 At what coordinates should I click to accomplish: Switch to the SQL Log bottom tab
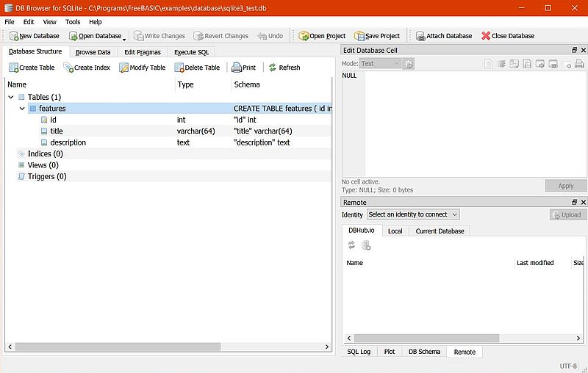(360, 352)
